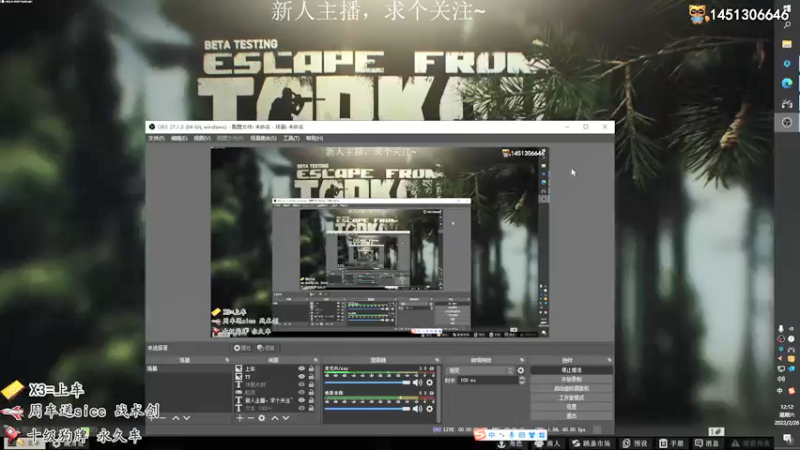The height and width of the screenshot is (450, 800).
Task: Open settings gear for the second audio mixer track
Action: click(430, 409)
